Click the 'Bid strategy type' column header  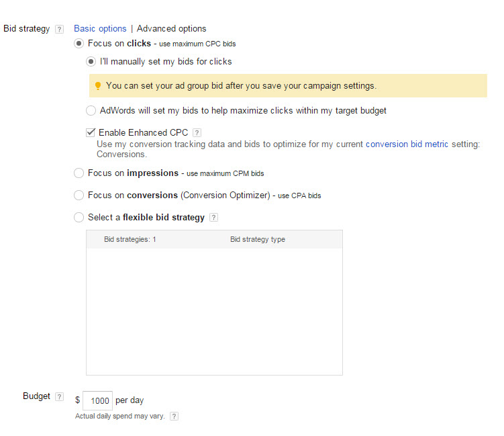[258, 239]
